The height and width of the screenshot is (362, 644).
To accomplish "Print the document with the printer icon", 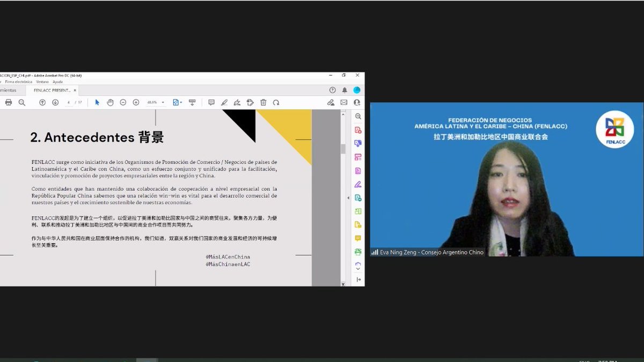I will (8, 102).
